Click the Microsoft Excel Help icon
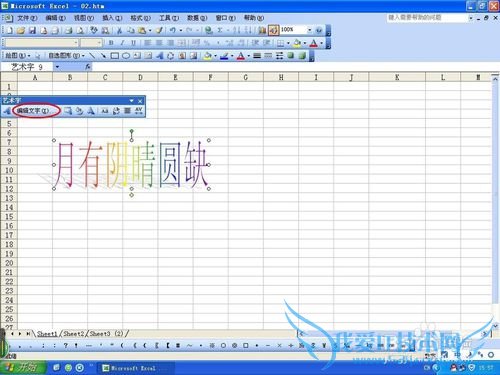500x375 pixels. [x=319, y=30]
